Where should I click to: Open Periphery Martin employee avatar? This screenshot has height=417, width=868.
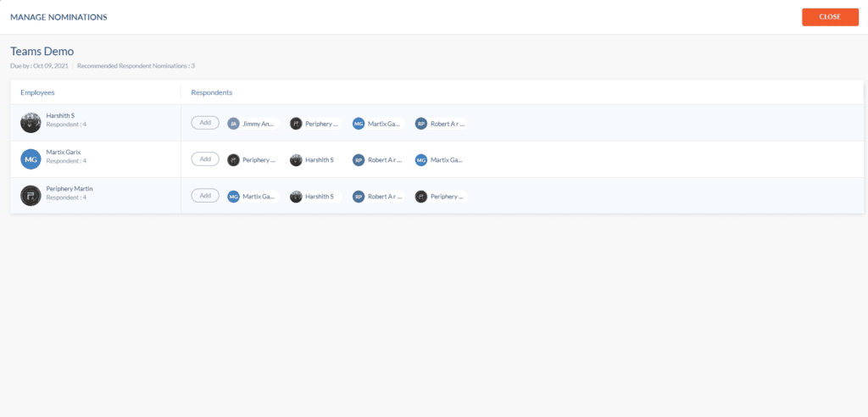coord(31,196)
